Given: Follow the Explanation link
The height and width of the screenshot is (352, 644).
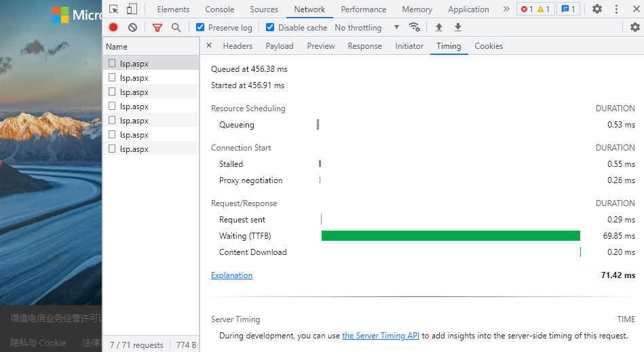Looking at the screenshot, I should coord(231,275).
